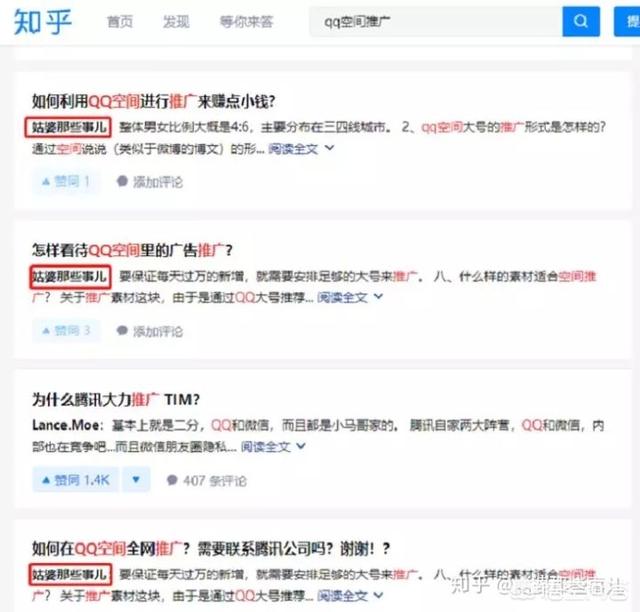Click comment bubble icon beside 407 条评论
This screenshot has width=640, height=612.
pos(172,480)
